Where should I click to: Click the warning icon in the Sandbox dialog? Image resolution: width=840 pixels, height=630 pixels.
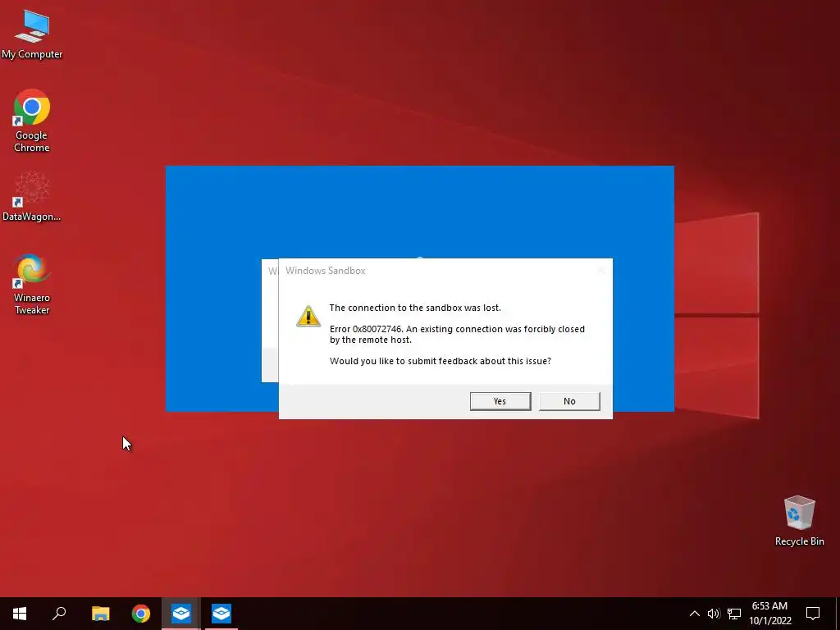coord(308,316)
